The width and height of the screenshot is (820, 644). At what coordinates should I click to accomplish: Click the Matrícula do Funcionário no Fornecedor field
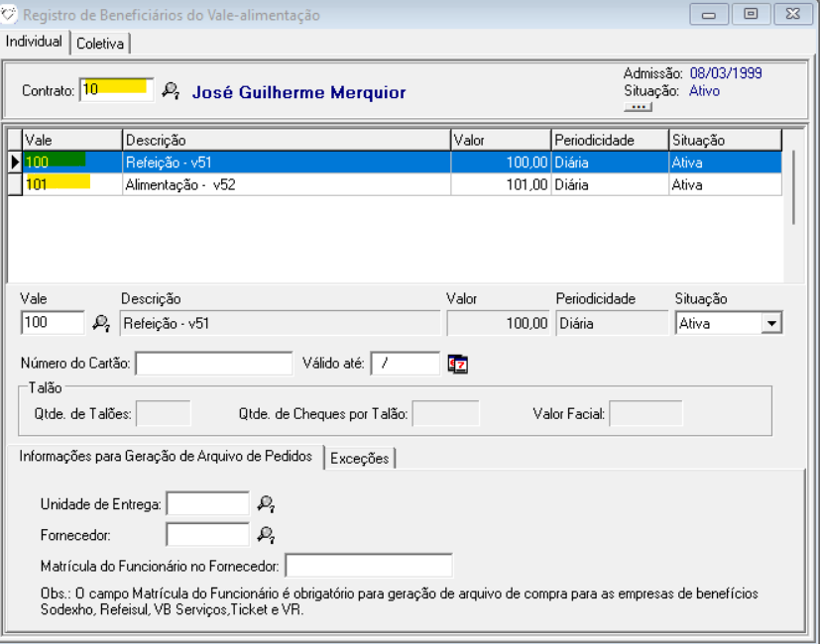pyautogui.click(x=368, y=566)
